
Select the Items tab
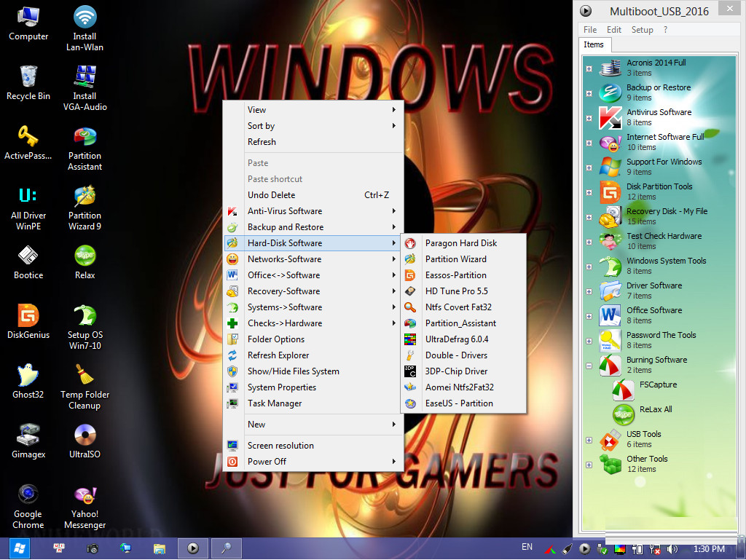pyautogui.click(x=594, y=44)
